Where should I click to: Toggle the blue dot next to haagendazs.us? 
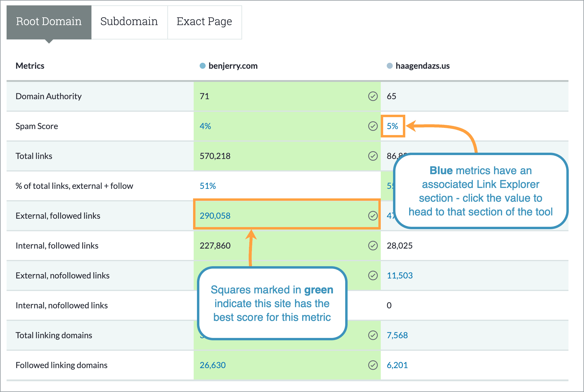tap(389, 66)
